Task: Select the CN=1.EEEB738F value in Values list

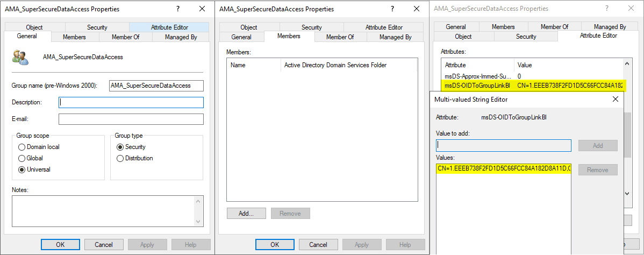Action: (x=504, y=168)
